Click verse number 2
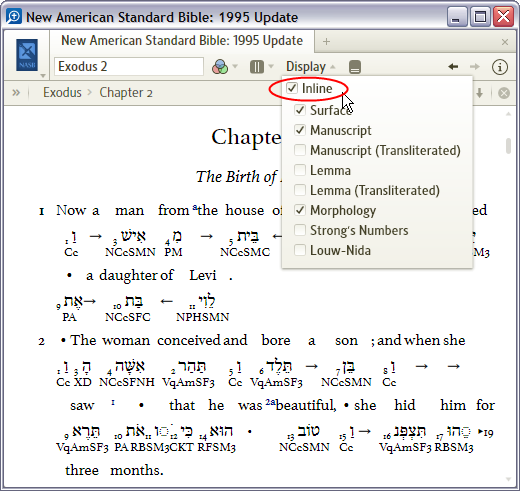Viewport: 520px width, 491px height. [41, 342]
